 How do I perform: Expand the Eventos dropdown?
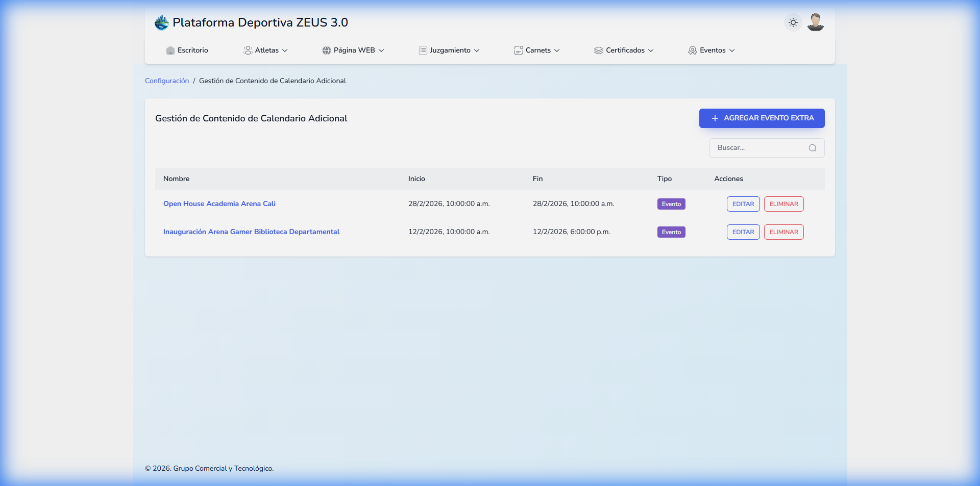click(732, 50)
